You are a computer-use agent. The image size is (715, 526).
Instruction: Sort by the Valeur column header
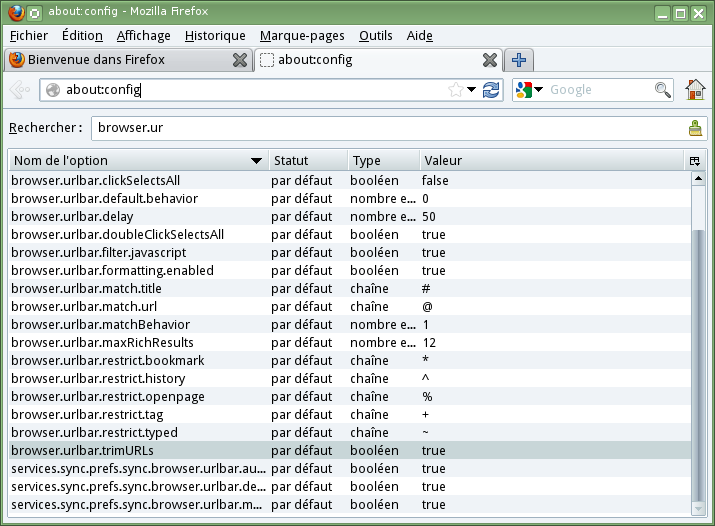tap(551, 161)
